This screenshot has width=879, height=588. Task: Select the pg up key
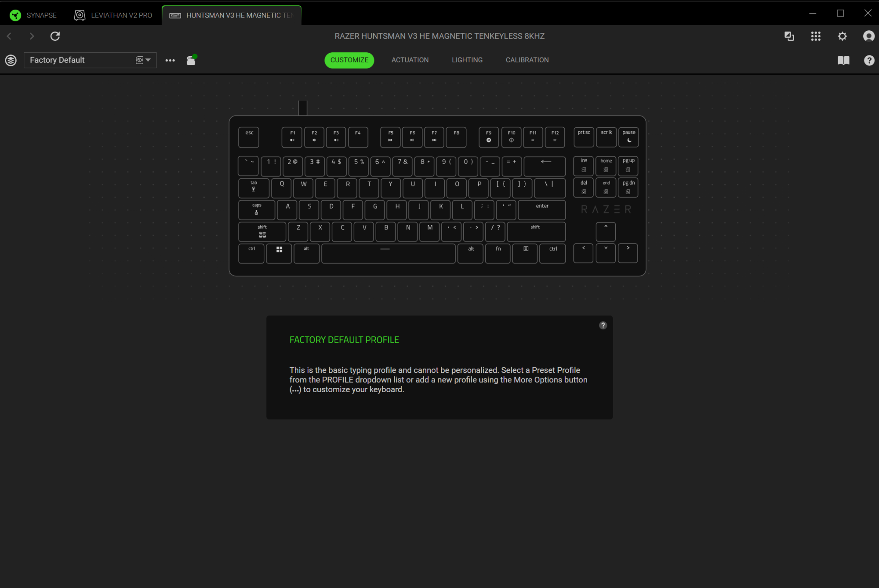(628, 166)
